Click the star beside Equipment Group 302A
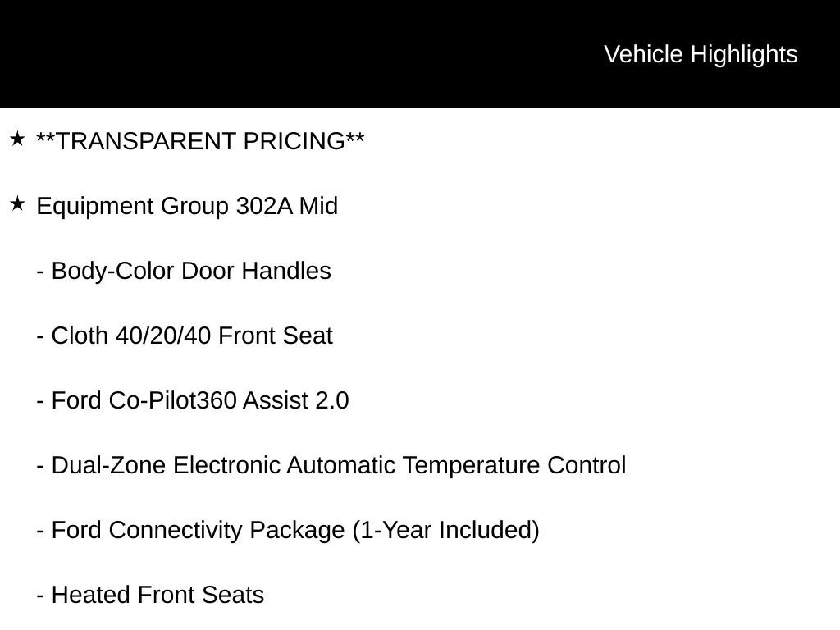 point(17,204)
